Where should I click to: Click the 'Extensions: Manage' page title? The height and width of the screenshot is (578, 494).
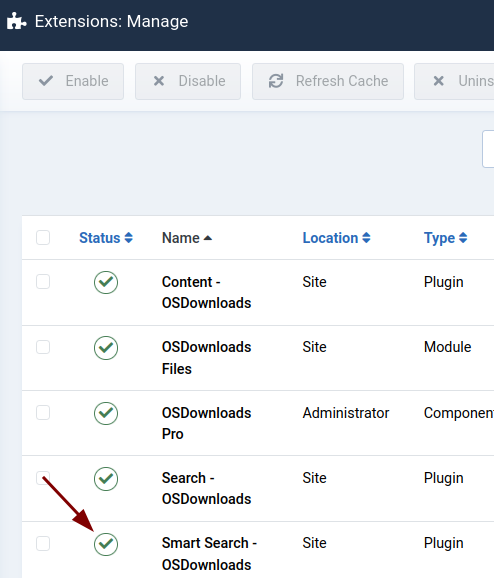coord(111,21)
